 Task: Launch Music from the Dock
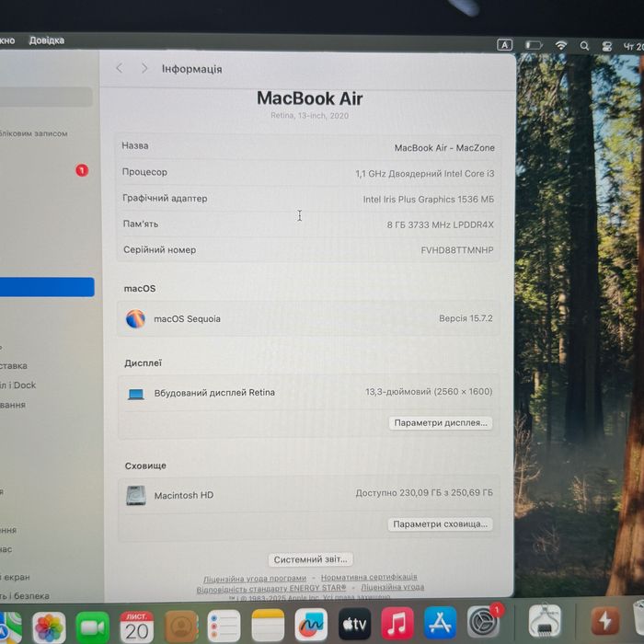click(397, 624)
